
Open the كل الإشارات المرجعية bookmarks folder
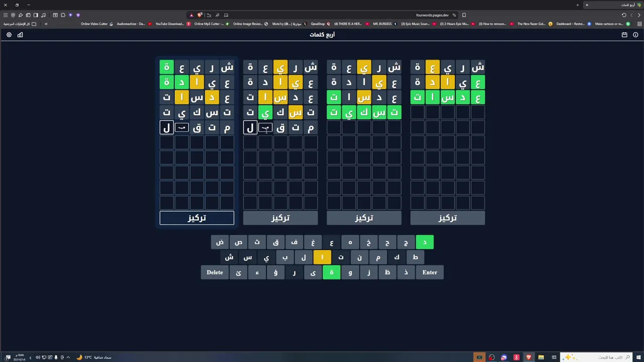point(20,24)
